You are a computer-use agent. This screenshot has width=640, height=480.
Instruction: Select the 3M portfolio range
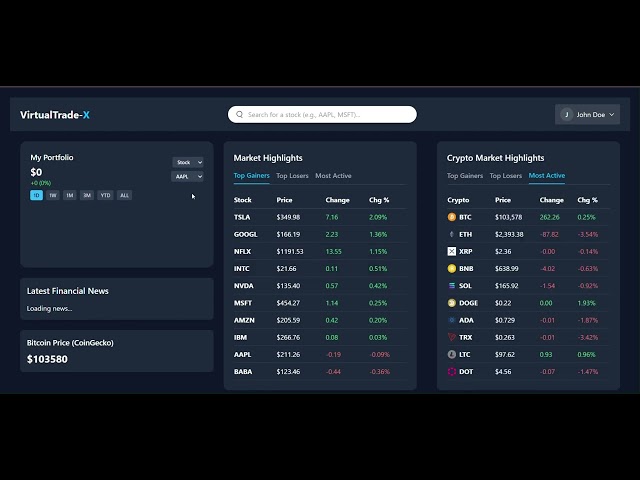87,195
